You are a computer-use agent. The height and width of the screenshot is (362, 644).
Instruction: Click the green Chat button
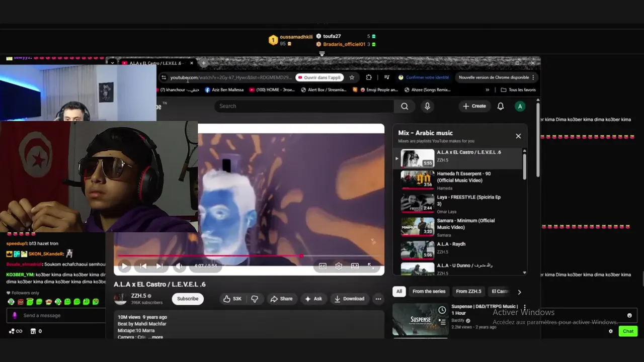[628, 331]
